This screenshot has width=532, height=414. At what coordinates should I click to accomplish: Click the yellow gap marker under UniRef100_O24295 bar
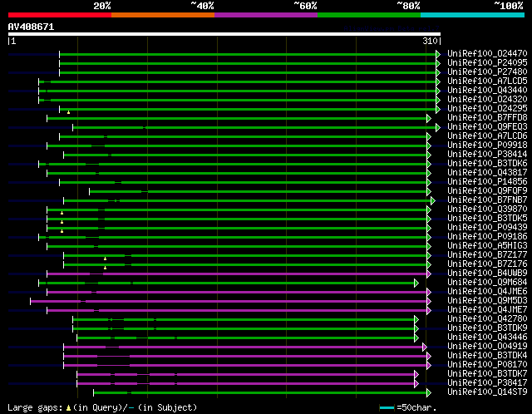[68, 112]
